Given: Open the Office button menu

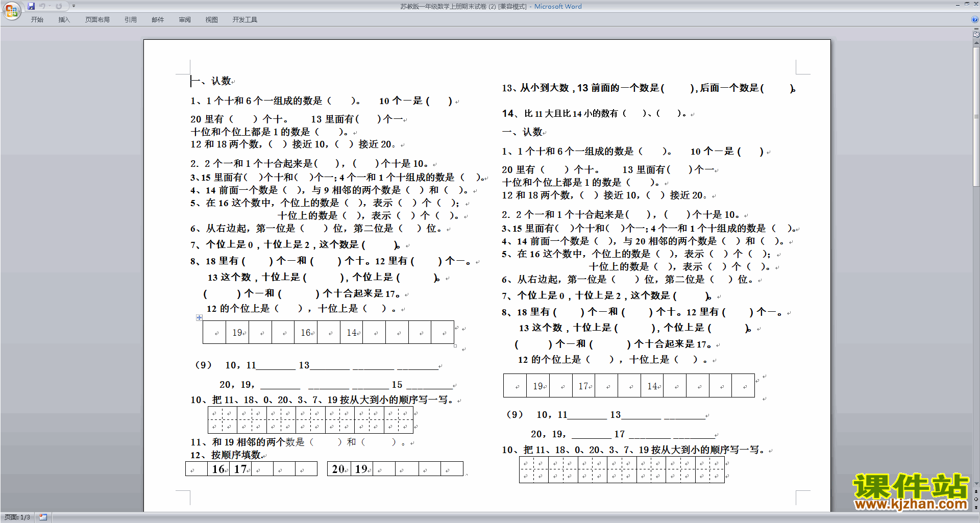Looking at the screenshot, I should coord(11,10).
